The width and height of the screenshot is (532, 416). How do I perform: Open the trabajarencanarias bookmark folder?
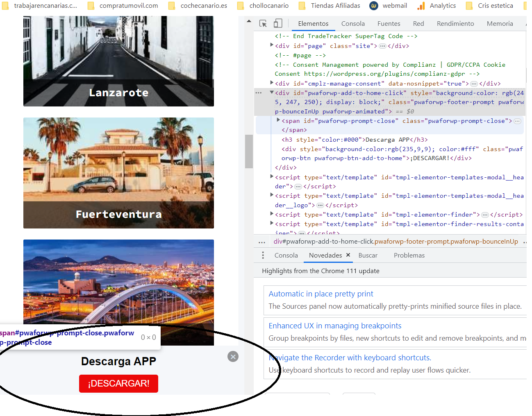[40, 6]
